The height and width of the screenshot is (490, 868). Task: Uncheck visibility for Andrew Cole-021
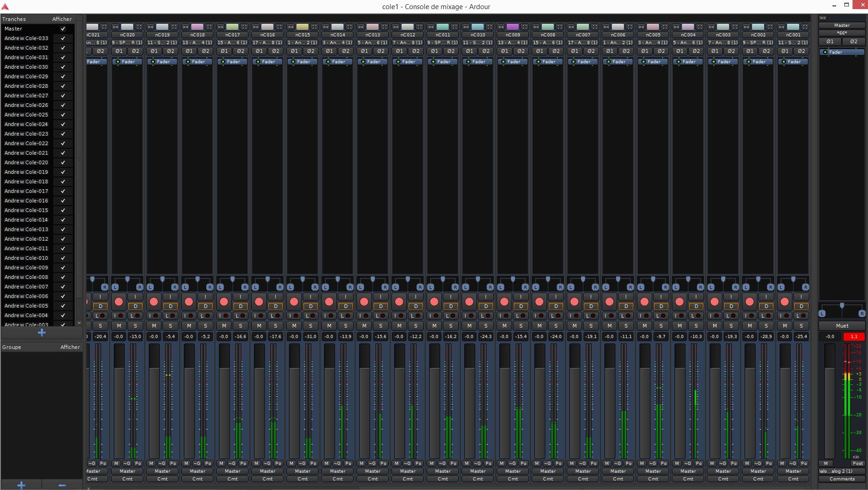63,153
